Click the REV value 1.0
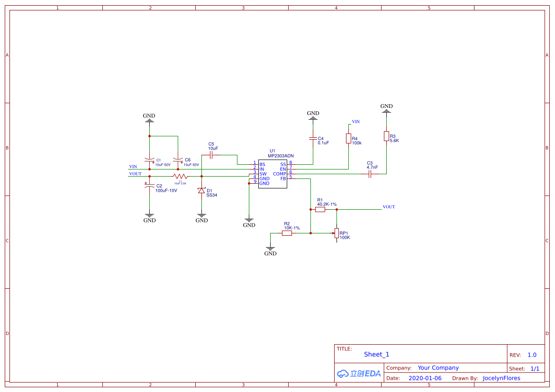Screen dimensions: 555x392 click(532, 355)
